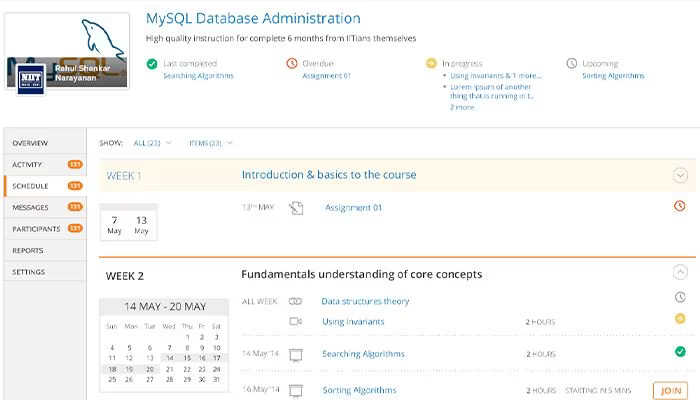The image size is (700, 400).
Task: Select the Schedule tab
Action: 45,186
